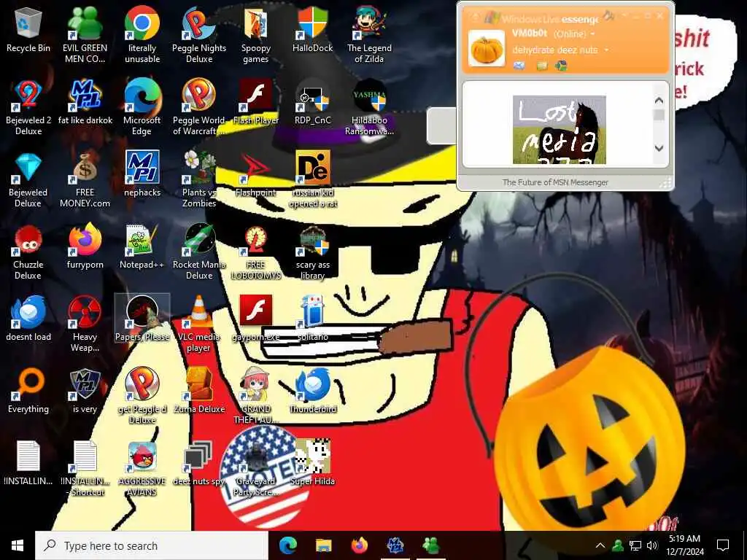Open the Action Center notifications icon

click(723, 545)
